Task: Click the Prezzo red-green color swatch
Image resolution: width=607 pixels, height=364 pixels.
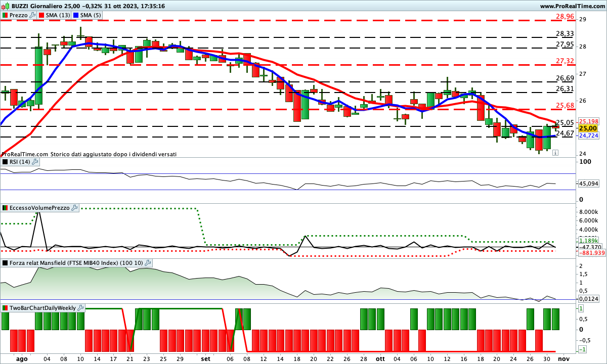Action: point(5,15)
